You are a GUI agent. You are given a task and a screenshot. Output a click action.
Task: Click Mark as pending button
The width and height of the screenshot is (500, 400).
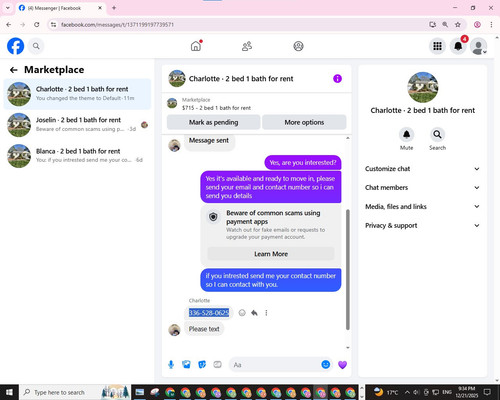(213, 122)
